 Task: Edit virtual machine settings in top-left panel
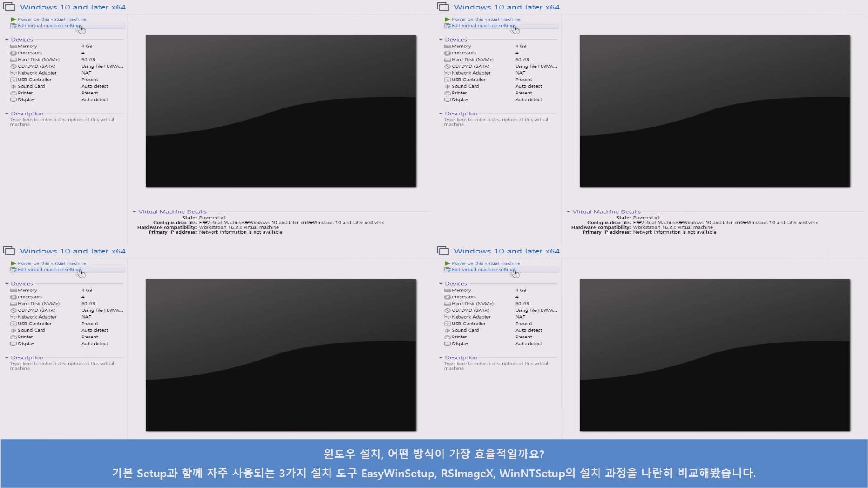point(50,26)
